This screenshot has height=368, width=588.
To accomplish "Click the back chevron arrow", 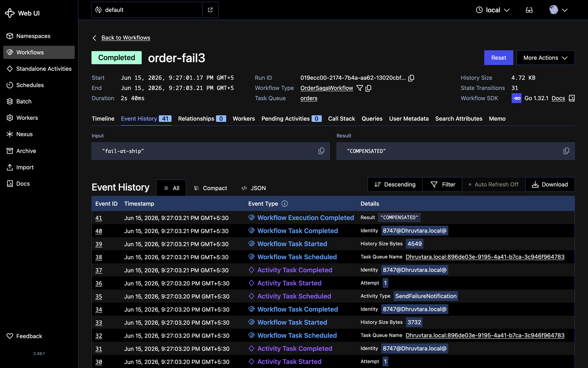I will (95, 38).
